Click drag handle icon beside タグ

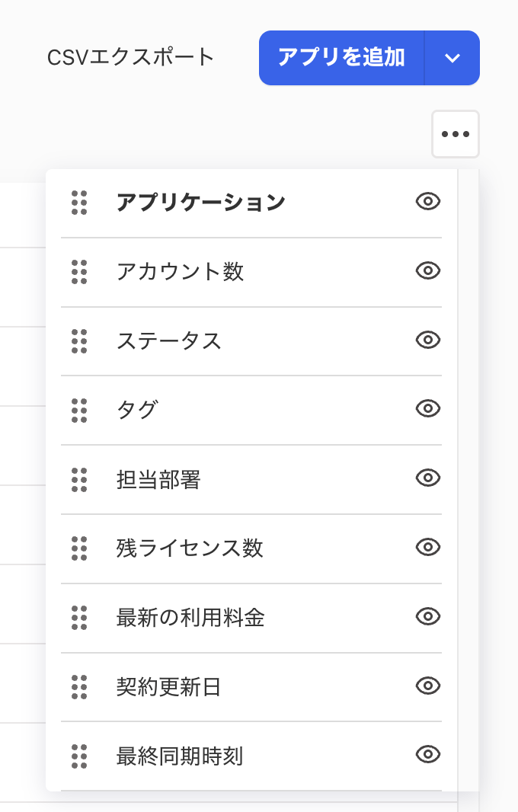click(x=79, y=410)
